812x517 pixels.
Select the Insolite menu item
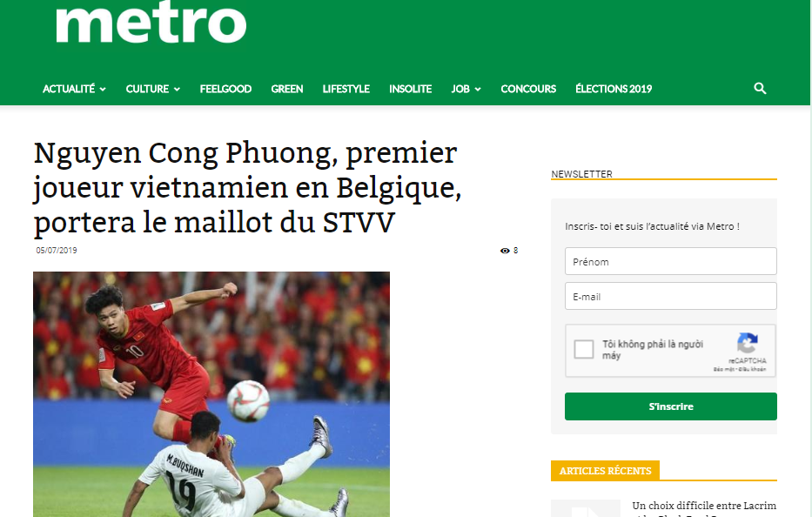click(x=410, y=89)
